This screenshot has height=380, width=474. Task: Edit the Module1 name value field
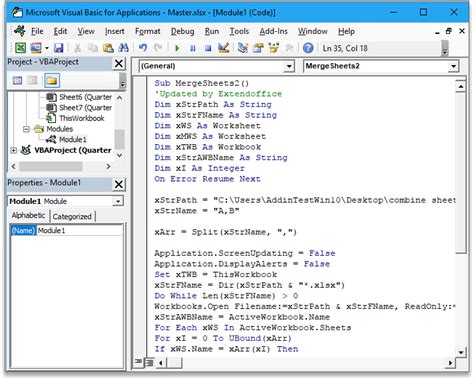pos(79,230)
